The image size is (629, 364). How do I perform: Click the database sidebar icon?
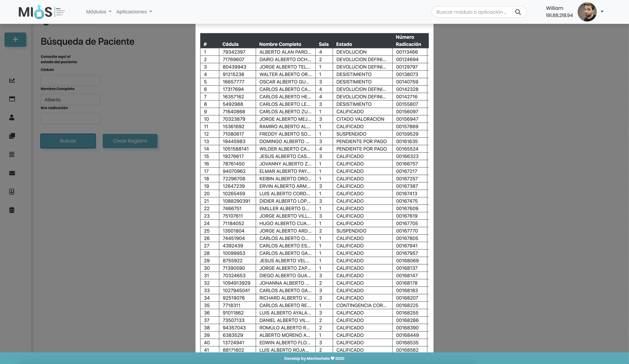click(12, 210)
